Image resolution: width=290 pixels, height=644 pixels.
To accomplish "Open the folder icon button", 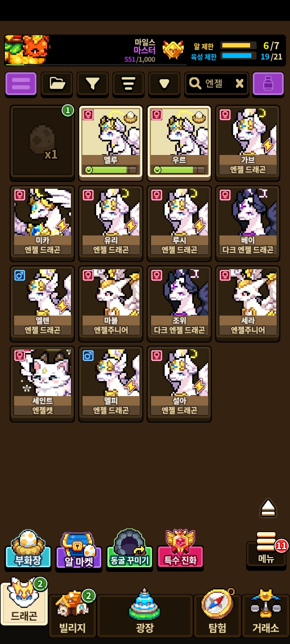I will click(x=57, y=84).
